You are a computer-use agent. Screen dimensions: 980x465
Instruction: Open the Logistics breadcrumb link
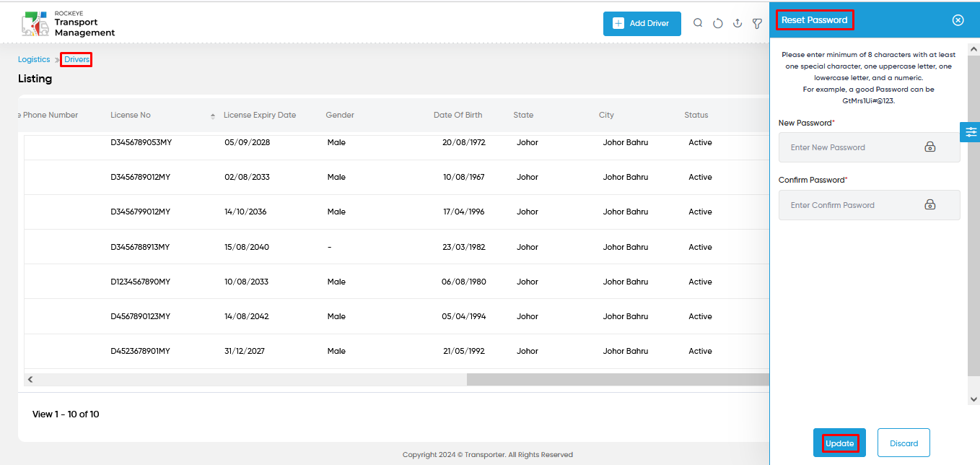click(34, 60)
